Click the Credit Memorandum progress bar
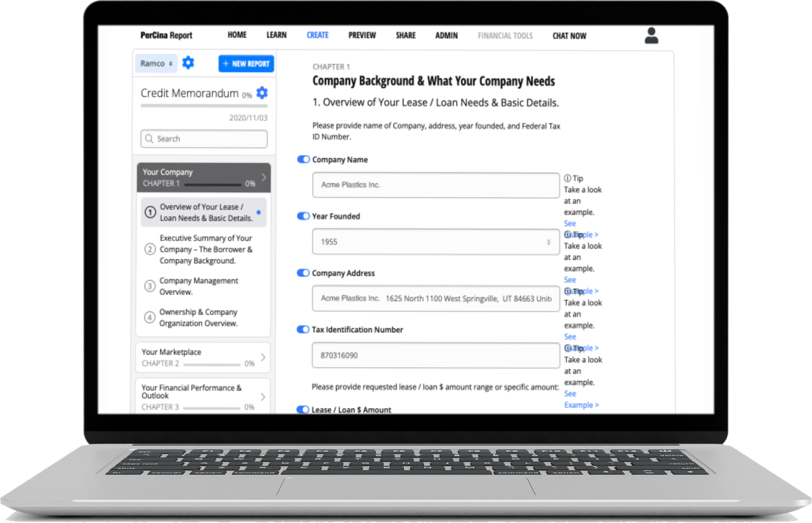 pyautogui.click(x=204, y=106)
